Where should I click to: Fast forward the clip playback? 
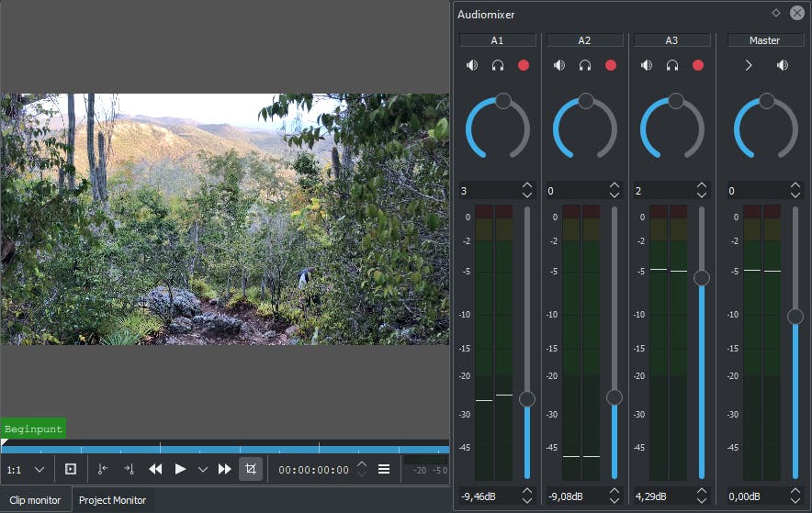(224, 469)
